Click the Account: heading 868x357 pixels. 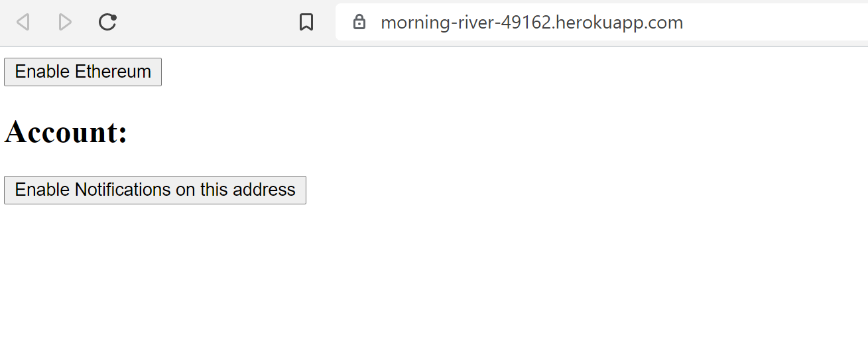[x=66, y=132]
